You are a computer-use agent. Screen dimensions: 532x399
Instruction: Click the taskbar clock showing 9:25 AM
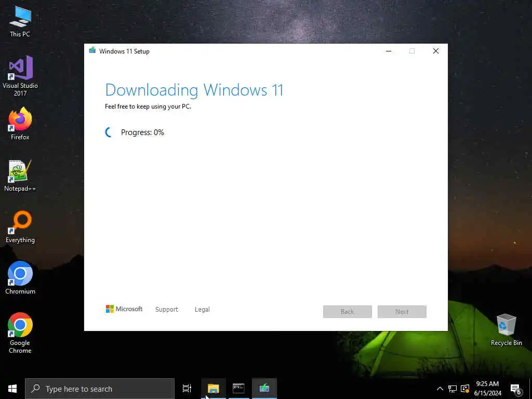click(x=487, y=389)
